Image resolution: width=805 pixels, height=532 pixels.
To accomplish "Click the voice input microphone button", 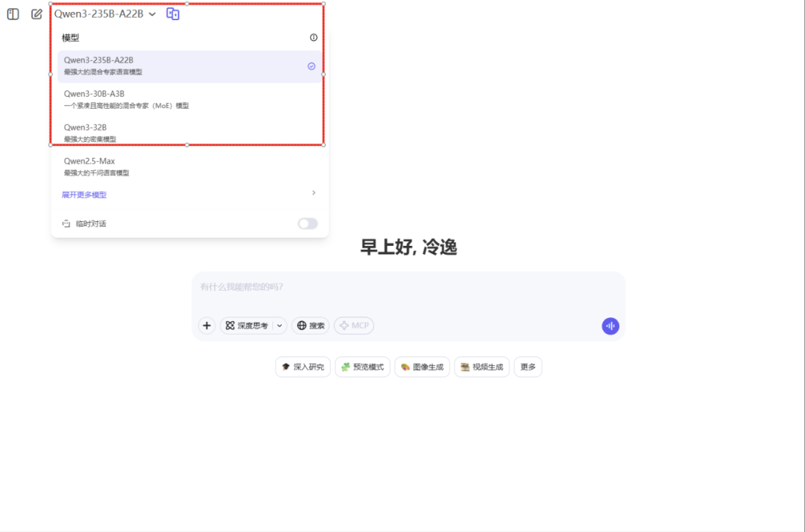I will pyautogui.click(x=610, y=326).
